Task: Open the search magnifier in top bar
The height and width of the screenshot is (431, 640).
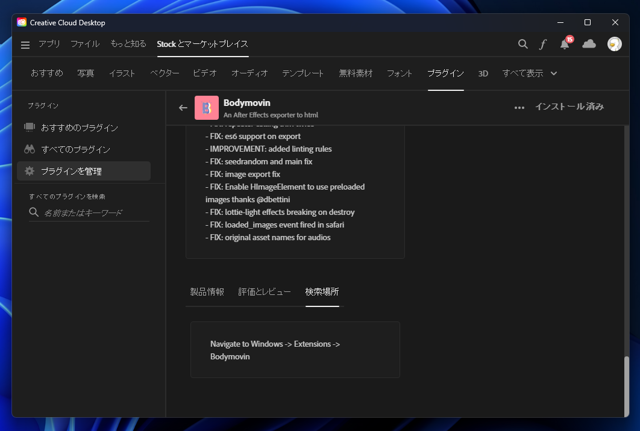Action: [x=522, y=44]
